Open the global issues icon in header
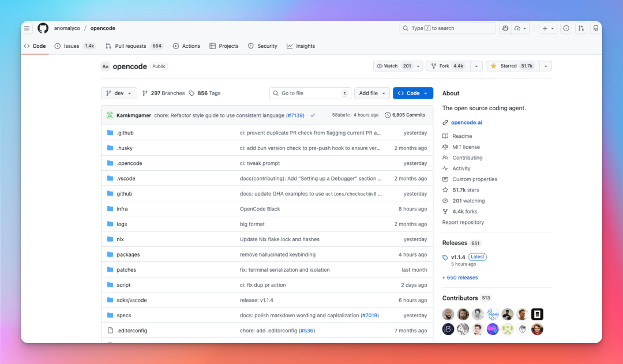Viewport: 623px width, 364px height. pyautogui.click(x=566, y=28)
